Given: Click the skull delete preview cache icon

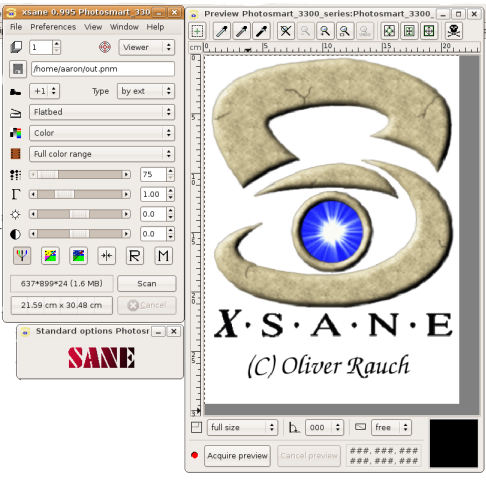Looking at the screenshot, I should (454, 31).
